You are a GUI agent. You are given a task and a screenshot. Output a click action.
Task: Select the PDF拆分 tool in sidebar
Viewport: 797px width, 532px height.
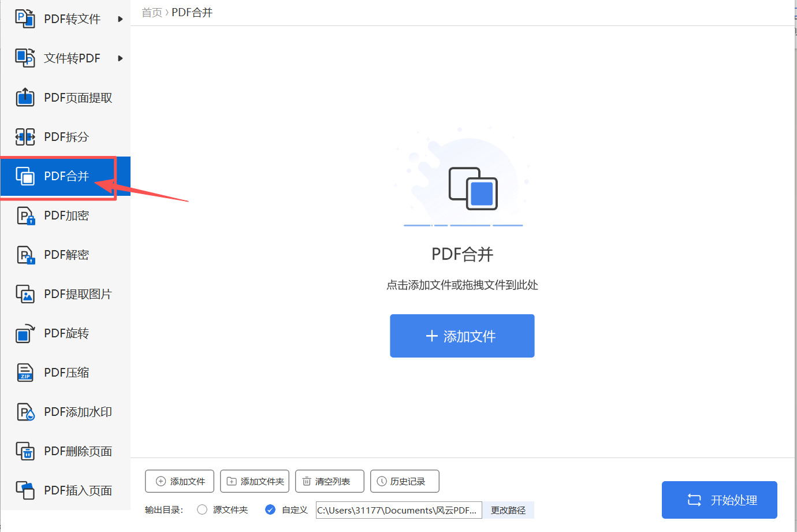point(66,137)
